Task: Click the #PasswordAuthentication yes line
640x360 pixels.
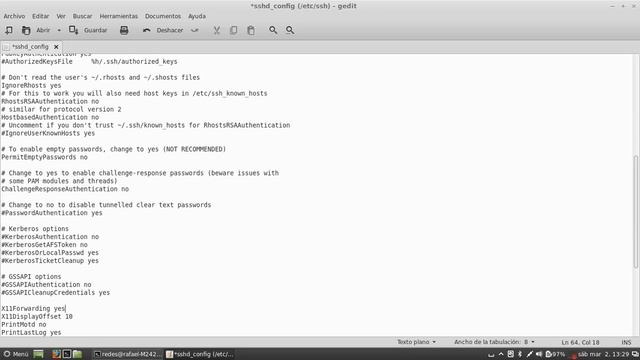Action: pyautogui.click(x=52, y=213)
